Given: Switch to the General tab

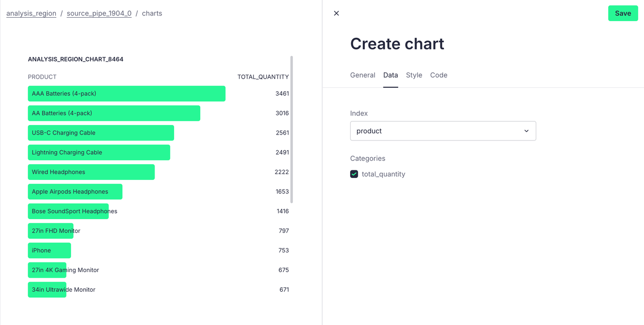Looking at the screenshot, I should [362, 75].
